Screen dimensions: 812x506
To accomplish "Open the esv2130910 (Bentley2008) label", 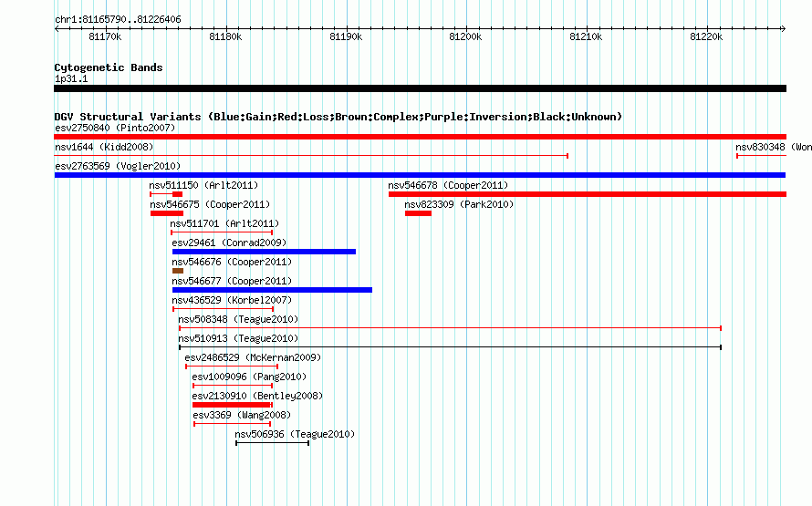I will tap(257, 396).
